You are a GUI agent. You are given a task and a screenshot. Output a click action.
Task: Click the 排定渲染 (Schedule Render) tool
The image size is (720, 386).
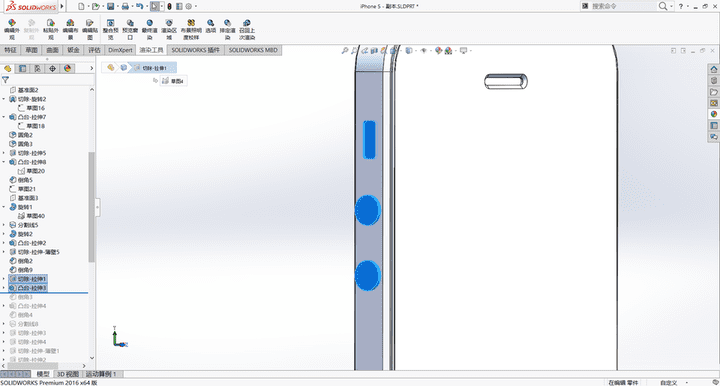227,30
